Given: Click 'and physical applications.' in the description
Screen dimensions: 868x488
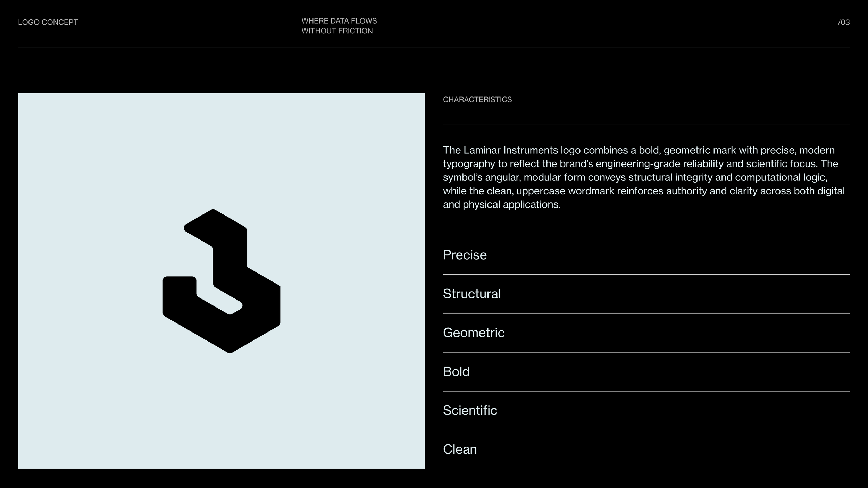Looking at the screenshot, I should coord(501,204).
